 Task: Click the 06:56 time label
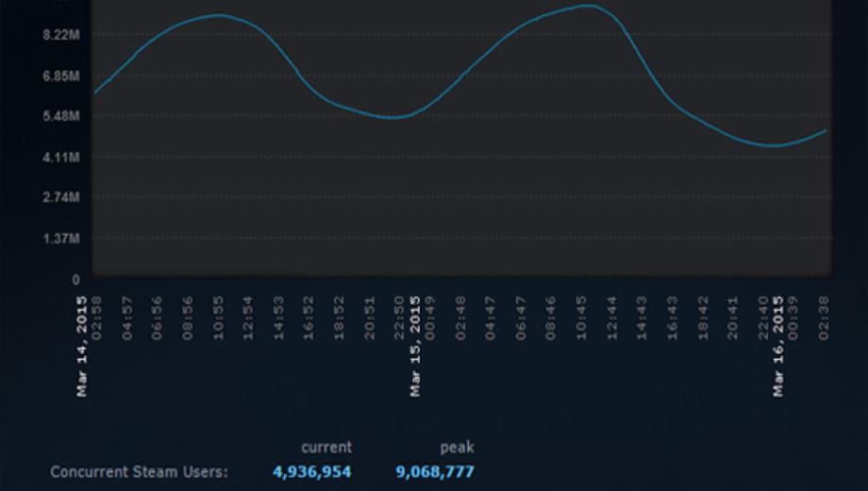(x=158, y=318)
